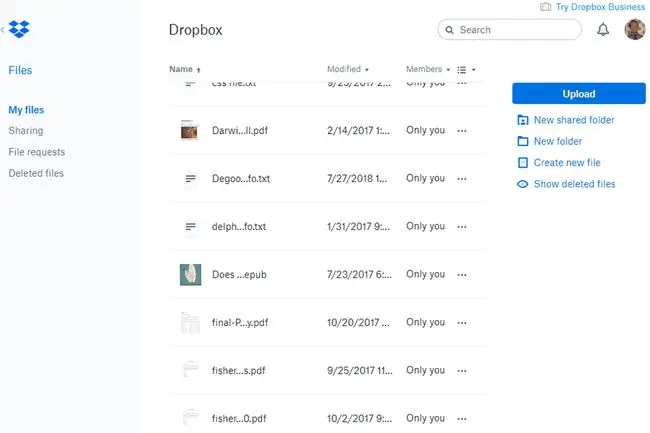Open more options for fisher...s.pdf

462,371
